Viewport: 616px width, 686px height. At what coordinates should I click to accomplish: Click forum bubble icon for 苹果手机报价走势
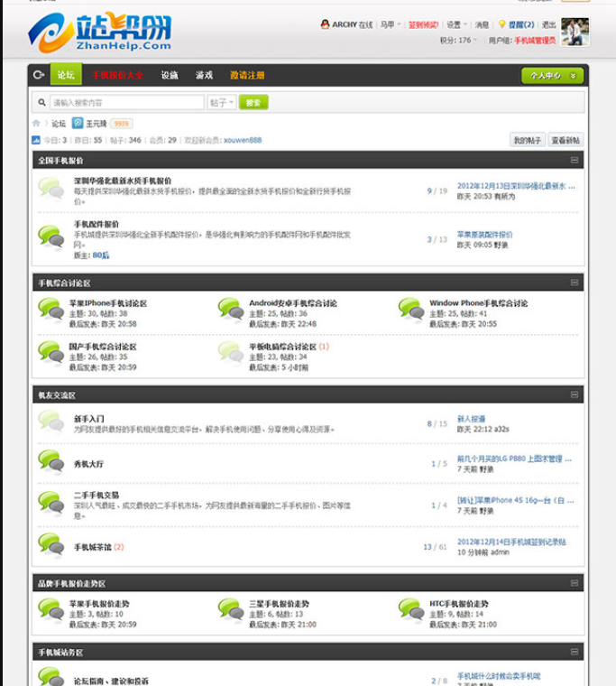51,610
